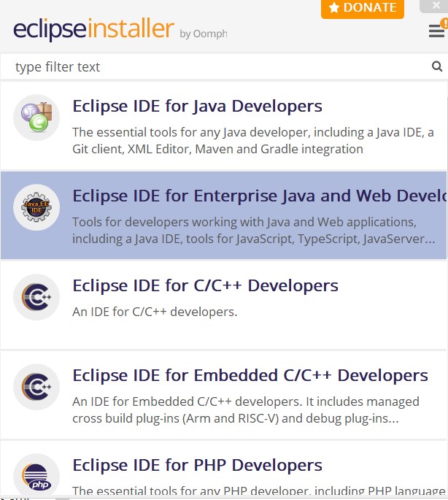Click the Enterprise Java description text
Image resolution: width=448 pixels, height=500 pixels.
point(254,230)
